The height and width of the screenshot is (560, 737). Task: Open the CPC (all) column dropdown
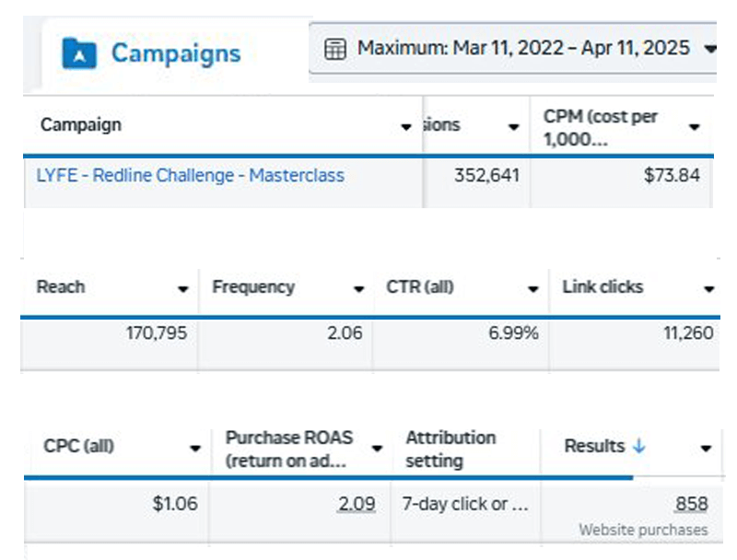click(195, 449)
